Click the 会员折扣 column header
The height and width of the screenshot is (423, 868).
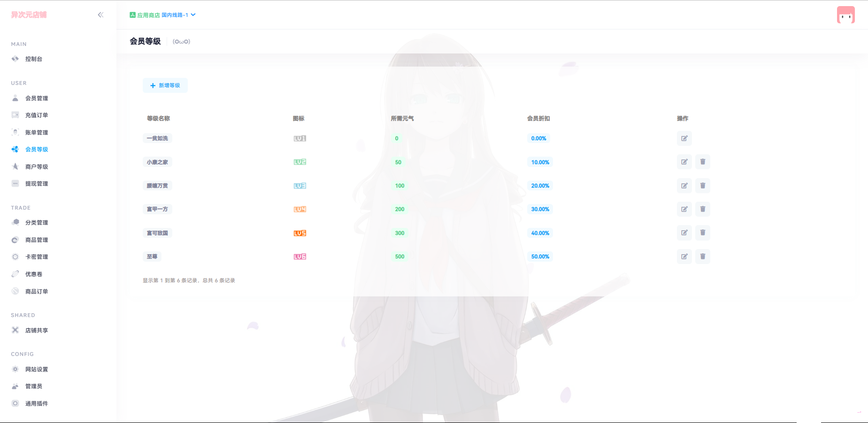tap(538, 119)
